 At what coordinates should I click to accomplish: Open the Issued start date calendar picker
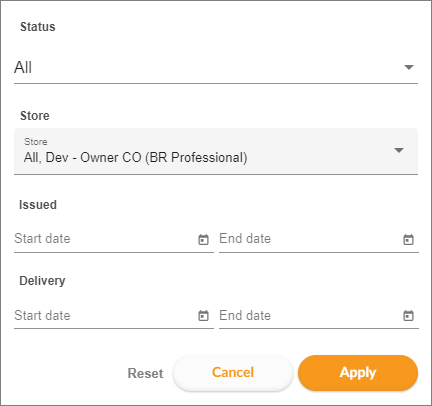(x=203, y=239)
